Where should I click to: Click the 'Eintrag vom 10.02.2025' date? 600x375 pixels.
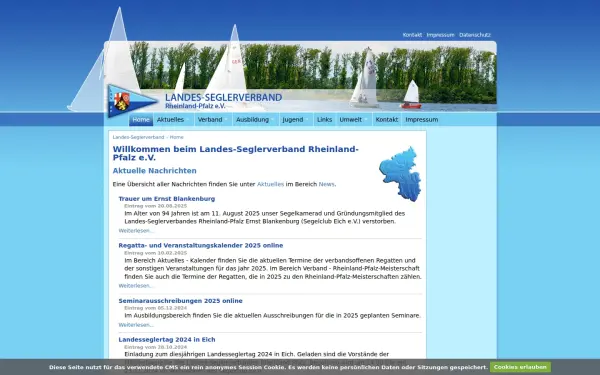(156, 253)
